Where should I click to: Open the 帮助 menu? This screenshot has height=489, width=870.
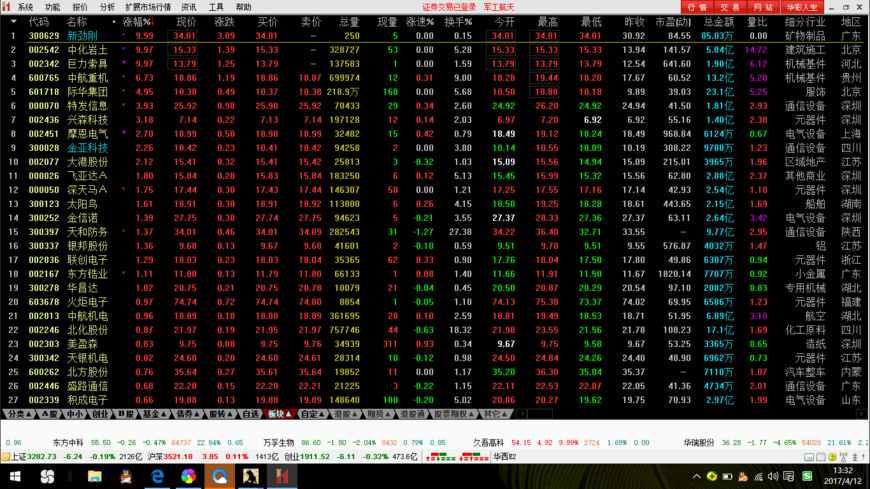(x=243, y=7)
